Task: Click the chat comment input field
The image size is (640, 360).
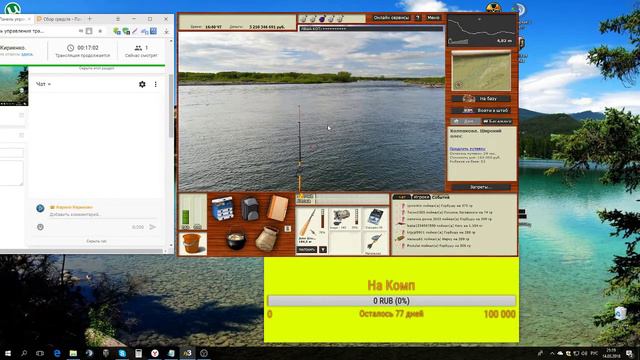Action: tap(103, 214)
